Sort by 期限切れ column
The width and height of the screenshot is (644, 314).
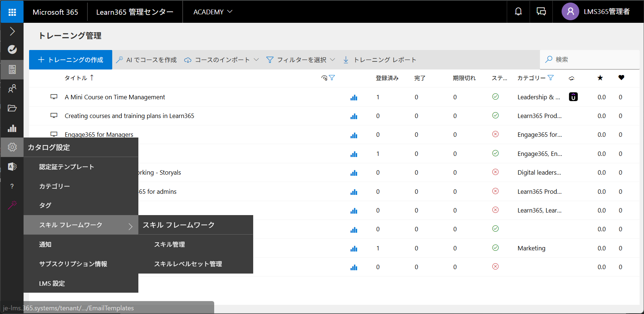464,78
